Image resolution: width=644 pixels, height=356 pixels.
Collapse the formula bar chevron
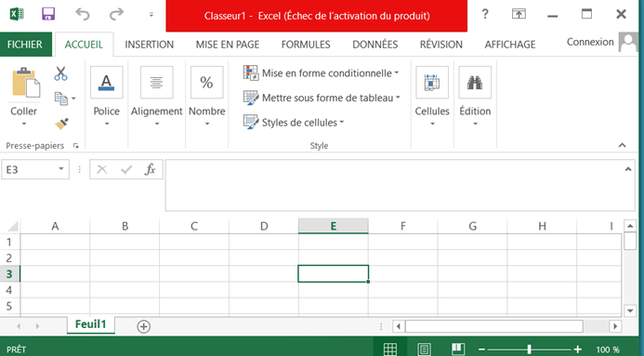(x=628, y=169)
